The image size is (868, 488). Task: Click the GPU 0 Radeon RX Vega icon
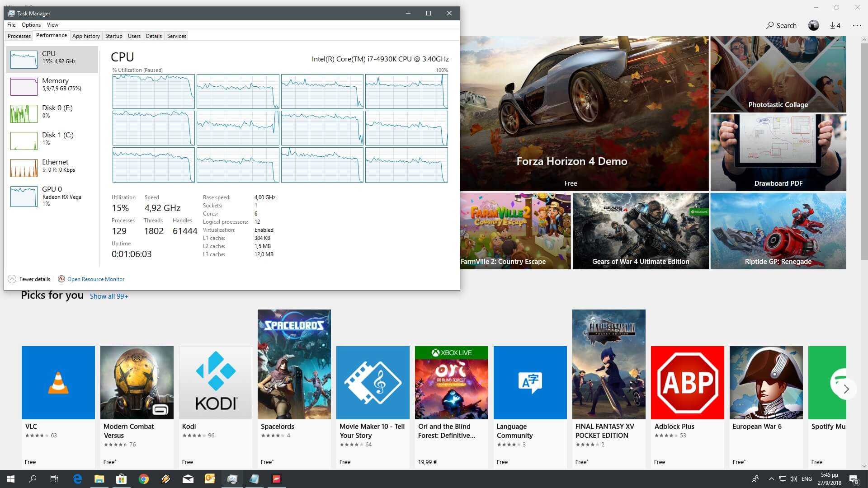23,195
